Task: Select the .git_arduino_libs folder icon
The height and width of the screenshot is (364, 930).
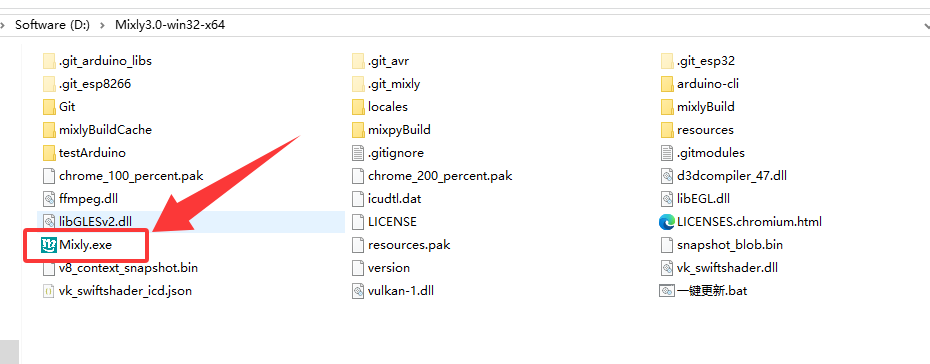Action: coord(49,60)
